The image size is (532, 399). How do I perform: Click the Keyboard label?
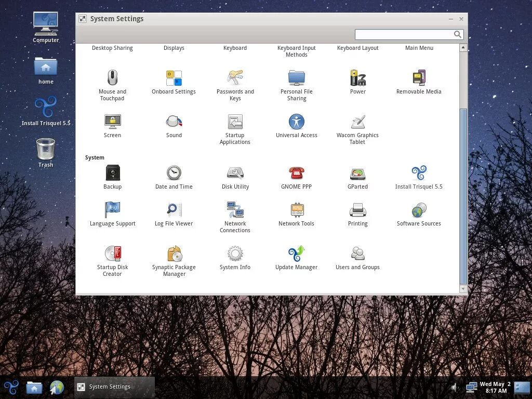point(235,48)
